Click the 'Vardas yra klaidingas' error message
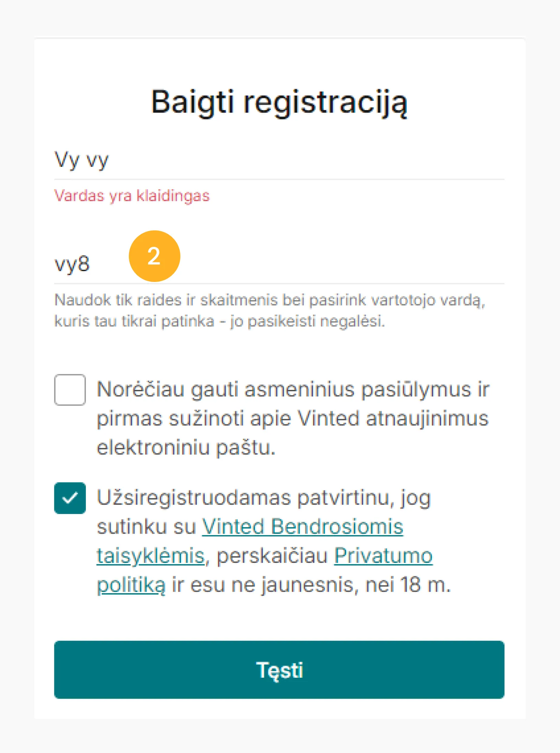560x753 pixels. [x=132, y=196]
